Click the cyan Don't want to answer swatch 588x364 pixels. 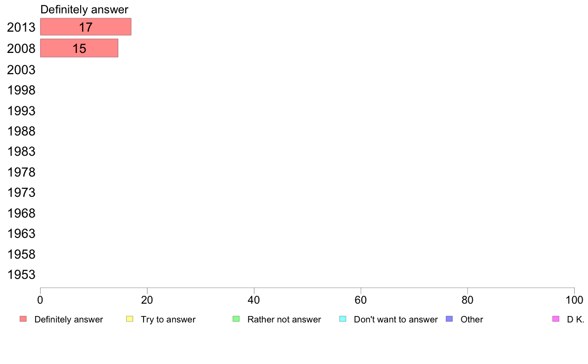[x=343, y=319]
